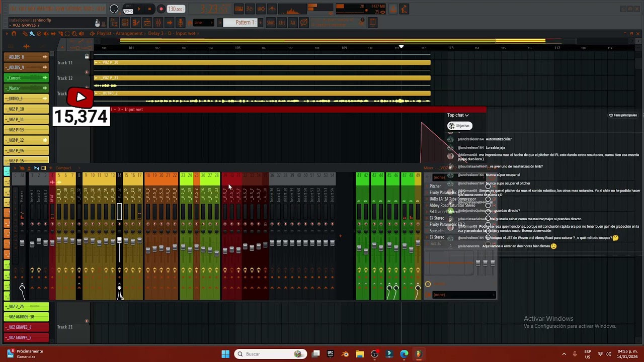Click the red record button in the transport
The image size is (644, 362).
click(x=161, y=9)
